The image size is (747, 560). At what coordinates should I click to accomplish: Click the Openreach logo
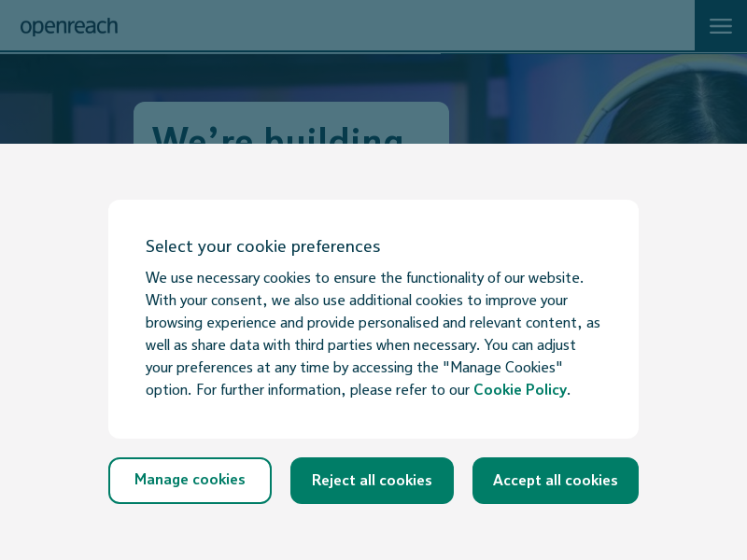point(69,26)
